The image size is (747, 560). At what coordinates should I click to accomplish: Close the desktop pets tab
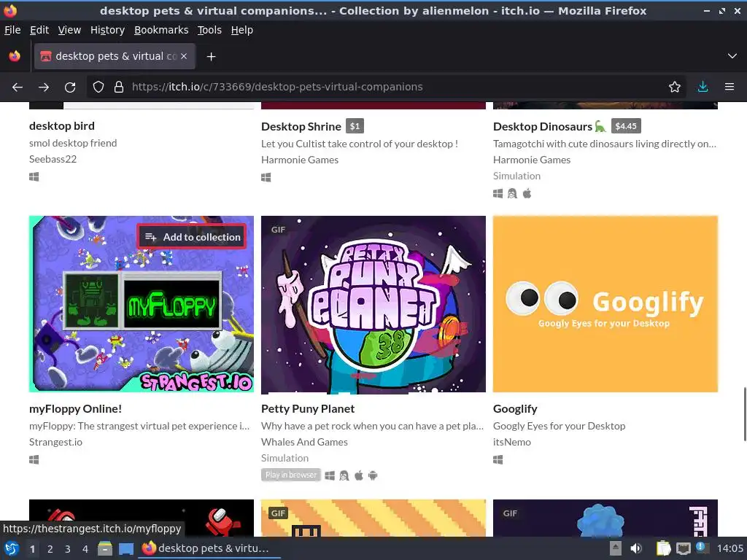[x=184, y=56]
